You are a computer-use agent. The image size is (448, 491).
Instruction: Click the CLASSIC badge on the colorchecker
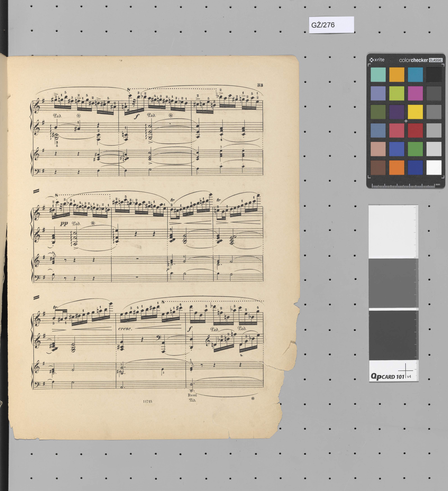436,60
